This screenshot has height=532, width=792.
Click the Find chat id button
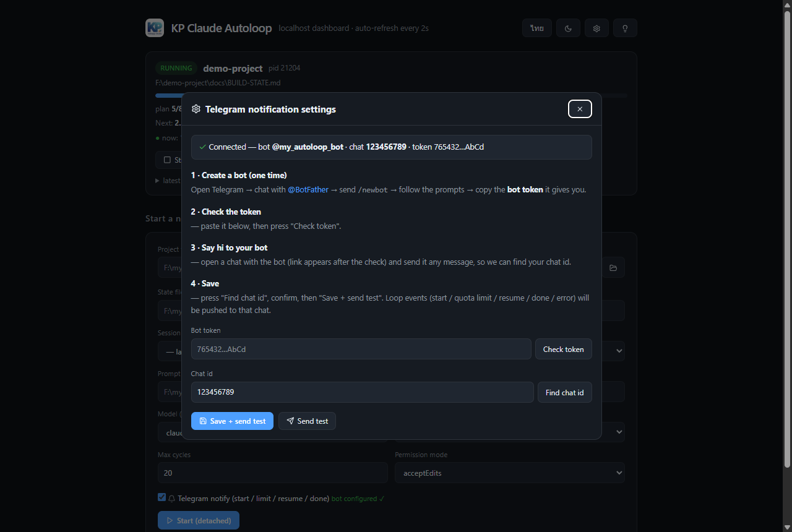564,392
